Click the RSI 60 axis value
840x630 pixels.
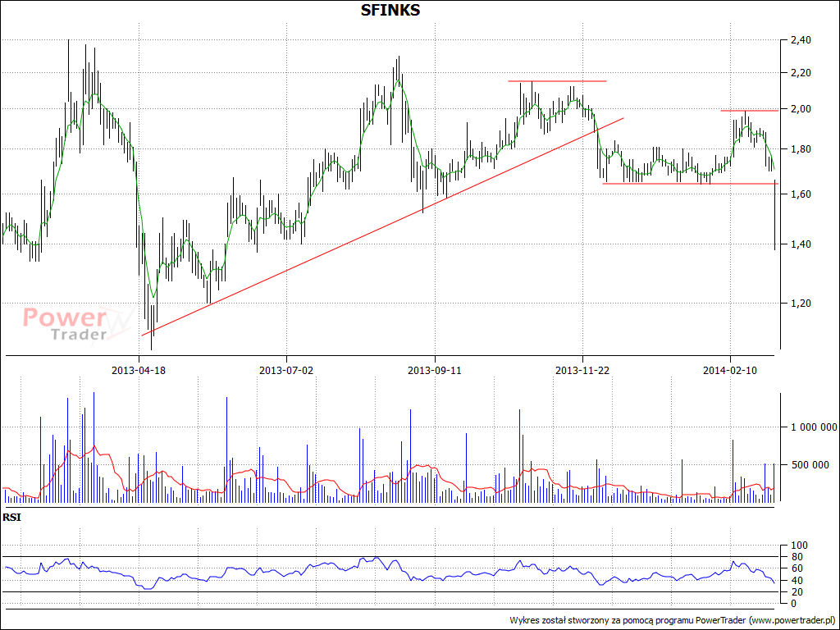coord(796,568)
